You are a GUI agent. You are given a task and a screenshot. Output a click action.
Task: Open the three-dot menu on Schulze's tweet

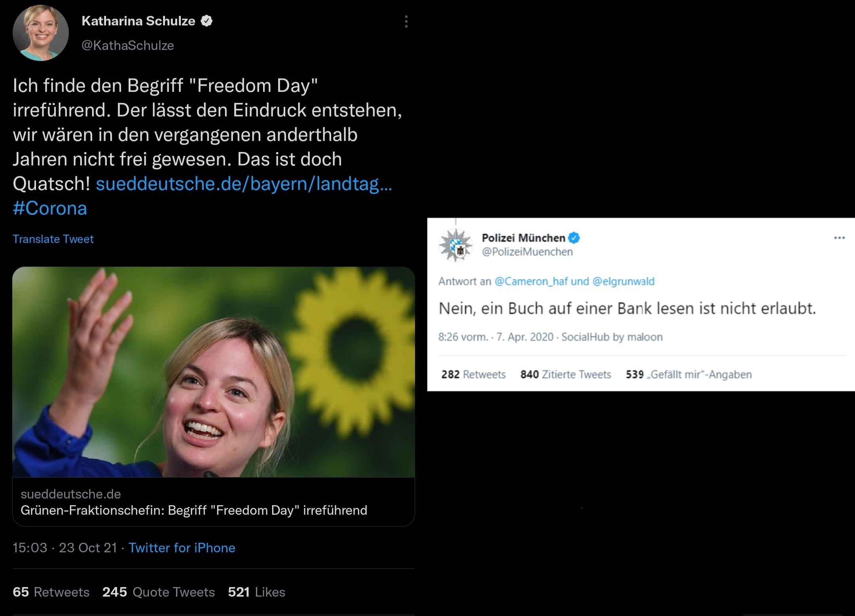[406, 21]
